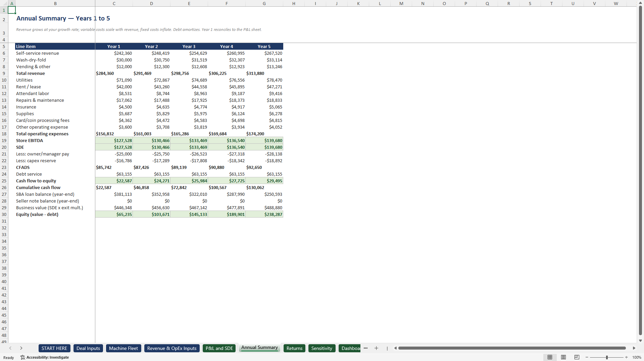Image resolution: width=644 pixels, height=361 pixels.
Task: Click the vertical scrollbar thumb
Action: (640, 171)
